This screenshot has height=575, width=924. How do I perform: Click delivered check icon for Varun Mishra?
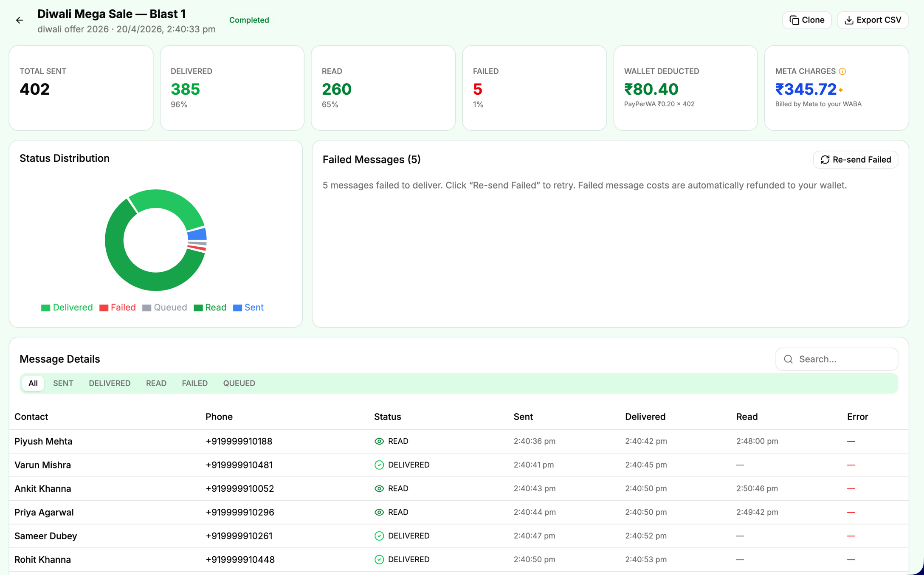click(379, 465)
